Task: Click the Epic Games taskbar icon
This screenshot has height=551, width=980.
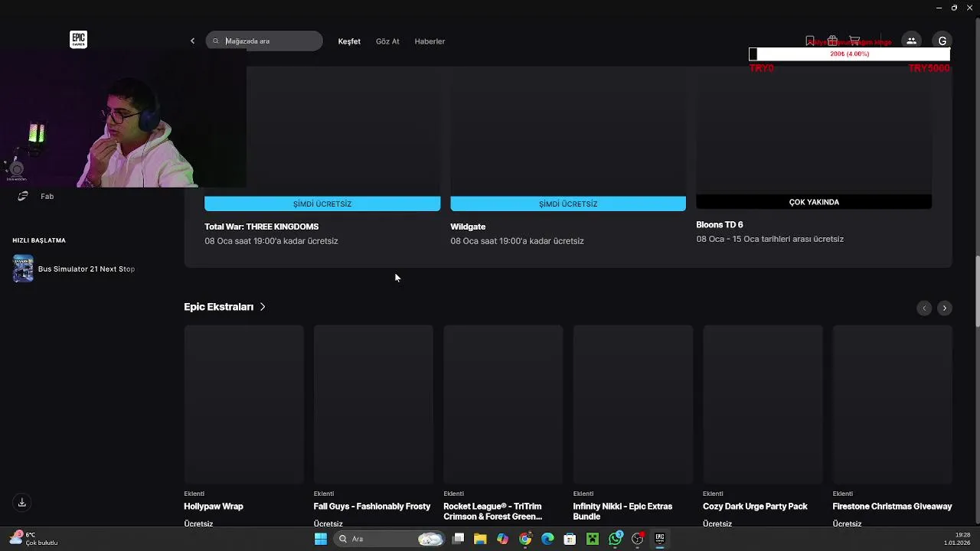Action: 660,539
